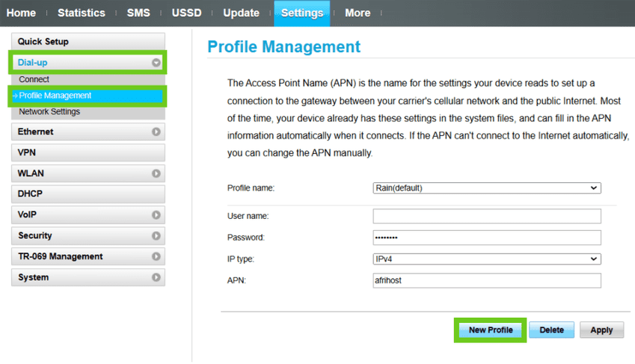The width and height of the screenshot is (635, 364).
Task: Open the Statistics tab
Action: (x=82, y=13)
